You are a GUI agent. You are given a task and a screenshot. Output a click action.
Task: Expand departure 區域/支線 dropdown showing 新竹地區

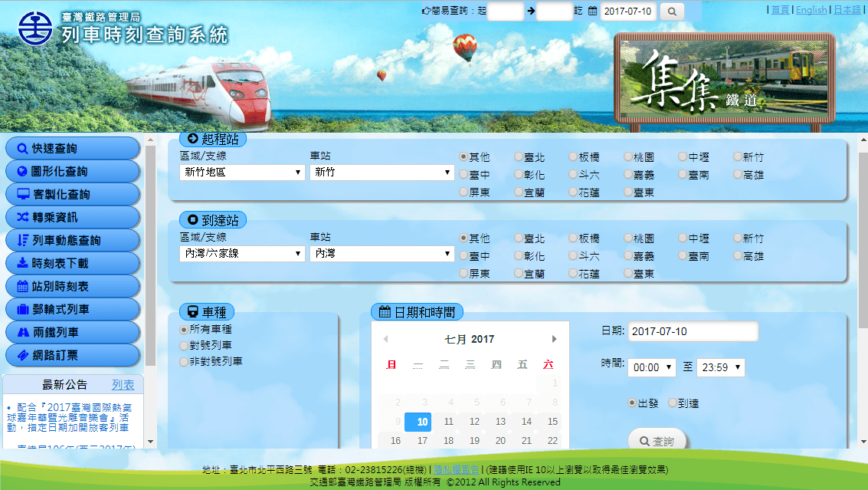[x=242, y=173]
